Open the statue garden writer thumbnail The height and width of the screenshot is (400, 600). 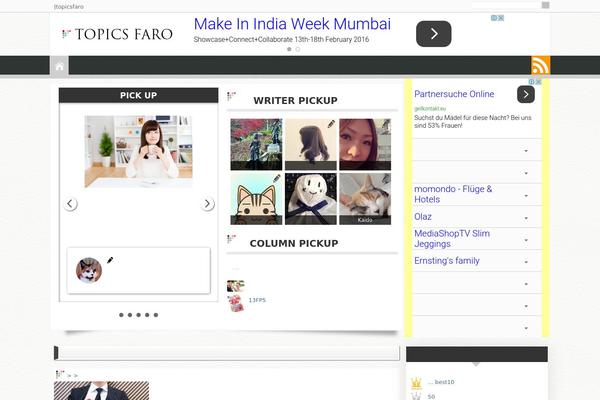(256, 144)
